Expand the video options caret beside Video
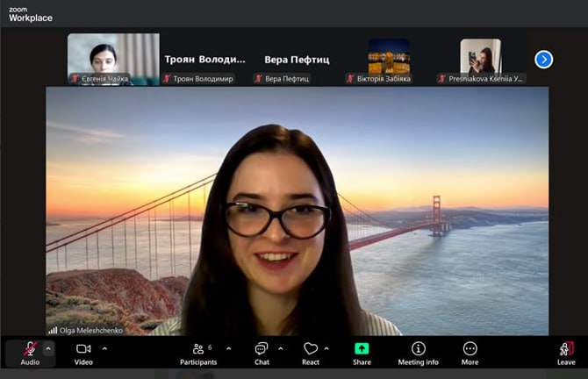This screenshot has width=588, height=379. pos(104,348)
